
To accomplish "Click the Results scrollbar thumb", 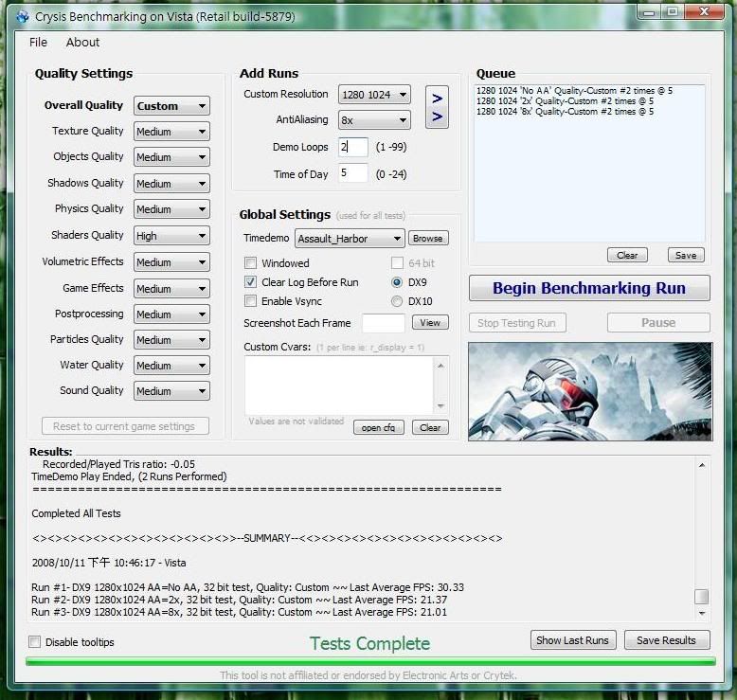I will [x=702, y=597].
